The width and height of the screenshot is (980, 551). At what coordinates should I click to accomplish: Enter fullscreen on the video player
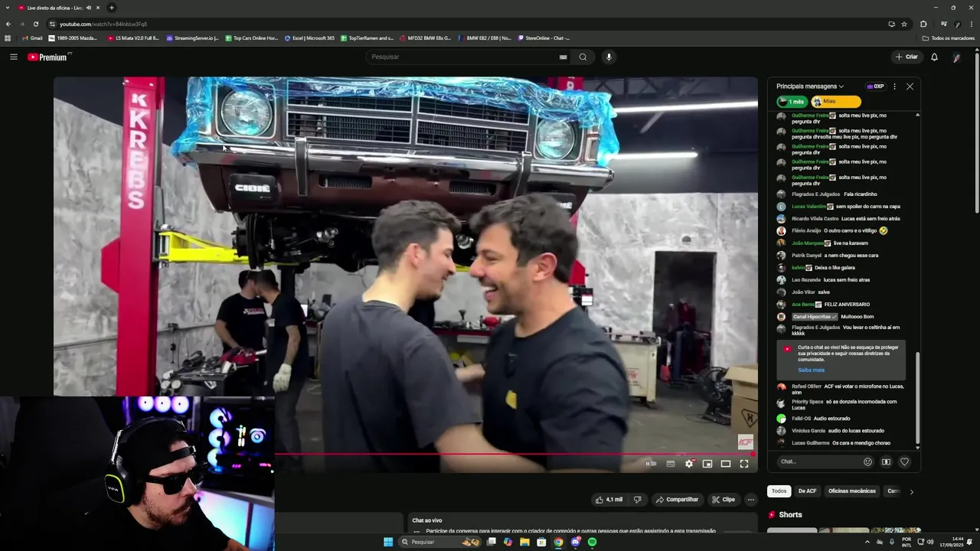click(x=744, y=464)
